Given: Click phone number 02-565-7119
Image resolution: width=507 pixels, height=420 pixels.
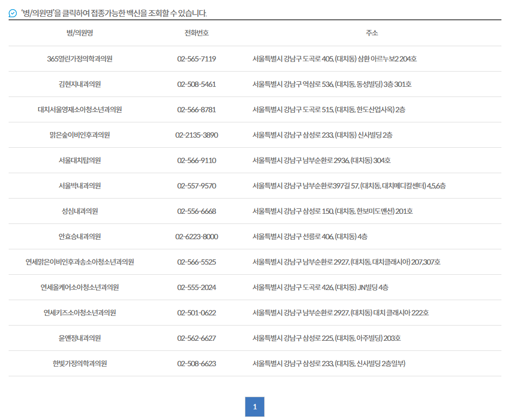Looking at the screenshot, I should click(197, 59).
